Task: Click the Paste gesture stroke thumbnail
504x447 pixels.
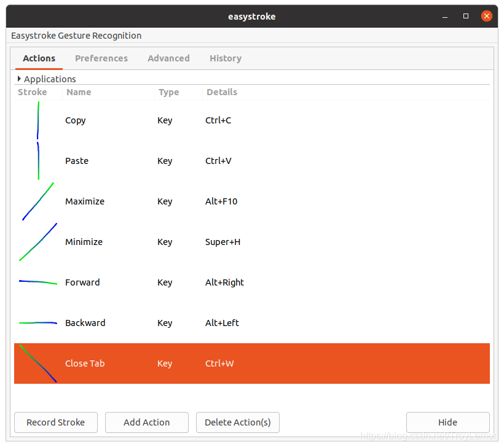Action: [x=38, y=160]
